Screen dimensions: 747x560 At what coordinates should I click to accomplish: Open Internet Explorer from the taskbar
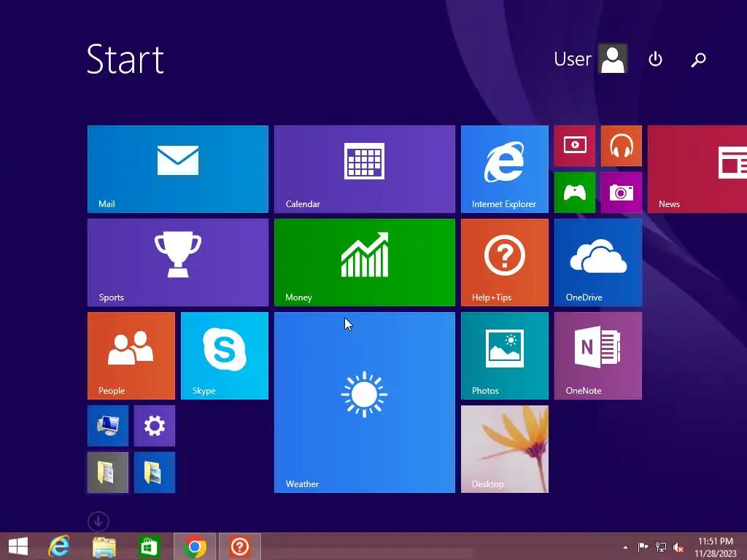click(x=59, y=547)
